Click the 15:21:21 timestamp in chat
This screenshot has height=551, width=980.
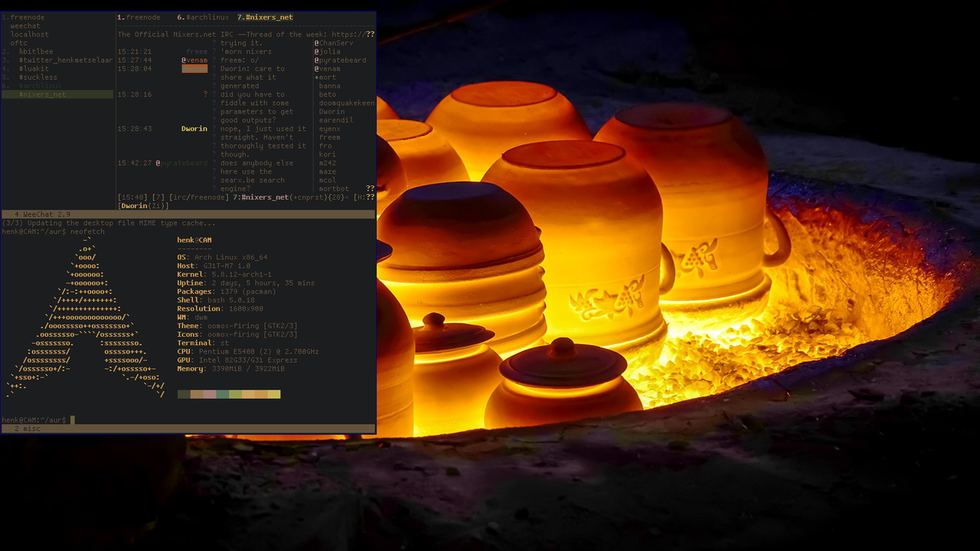click(x=135, y=51)
